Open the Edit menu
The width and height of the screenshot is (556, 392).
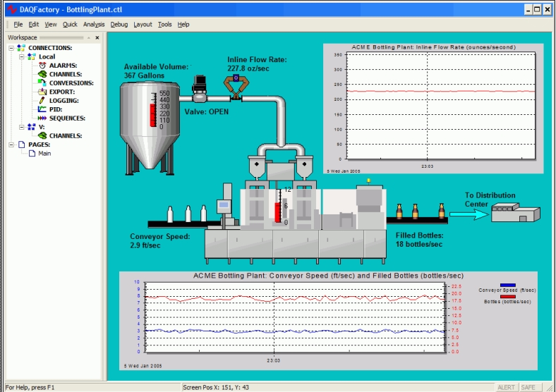[x=34, y=24]
